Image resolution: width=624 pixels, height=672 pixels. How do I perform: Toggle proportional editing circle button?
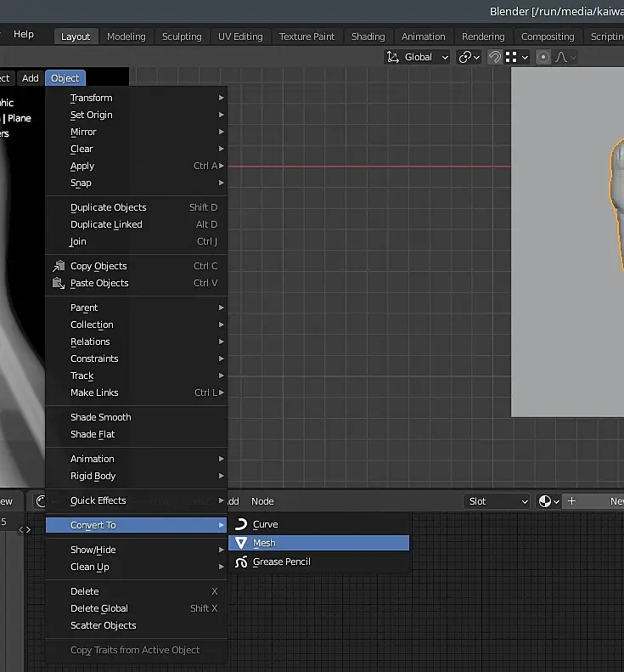[542, 57]
